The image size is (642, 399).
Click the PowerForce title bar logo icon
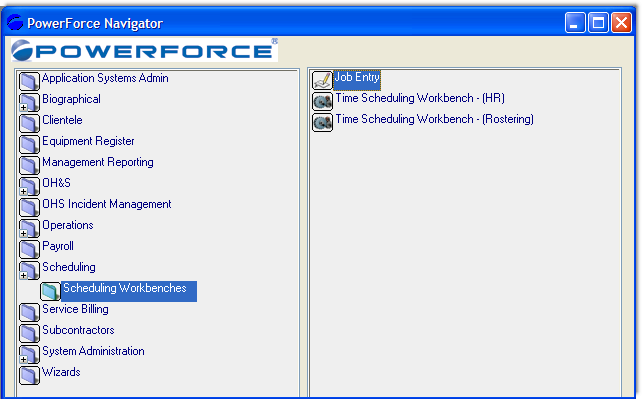click(15, 23)
